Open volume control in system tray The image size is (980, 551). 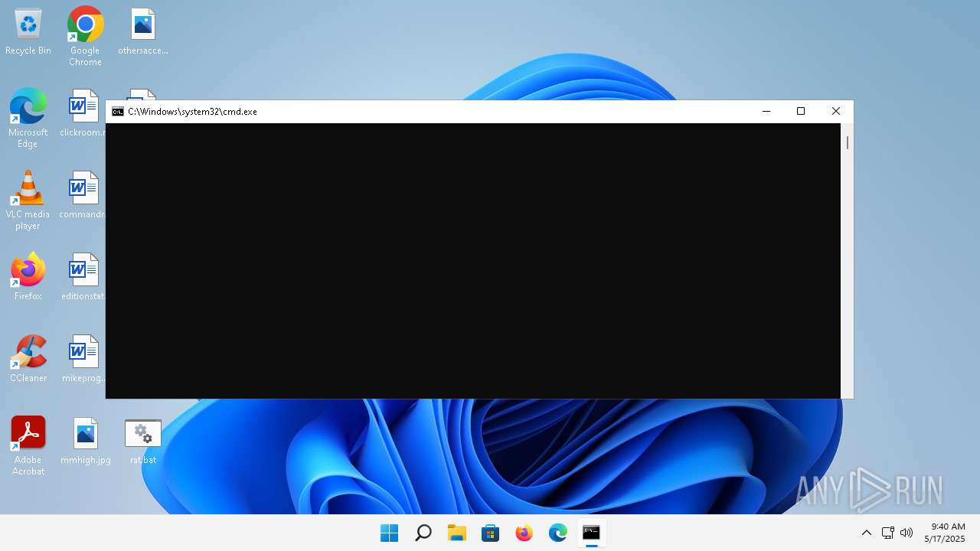click(x=906, y=533)
